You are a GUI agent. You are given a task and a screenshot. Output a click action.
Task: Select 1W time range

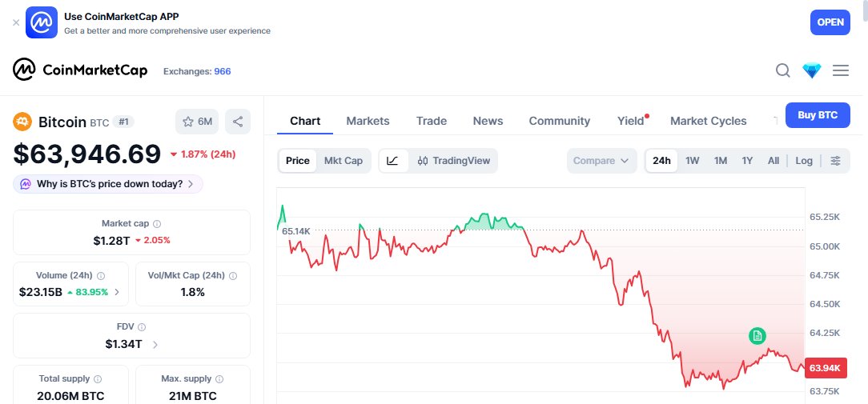[x=692, y=161]
